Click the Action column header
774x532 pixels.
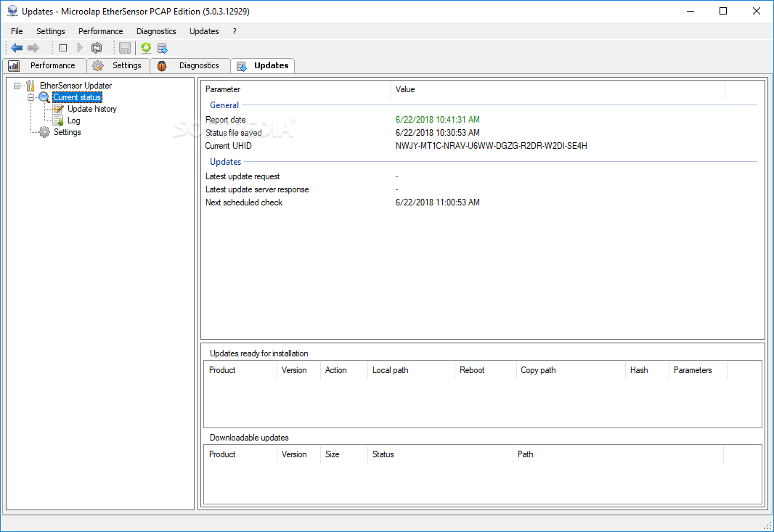pos(344,370)
